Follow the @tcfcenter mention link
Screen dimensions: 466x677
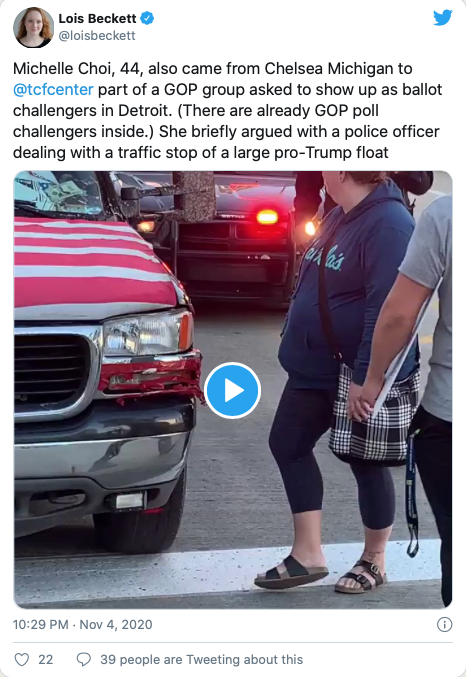(x=53, y=89)
